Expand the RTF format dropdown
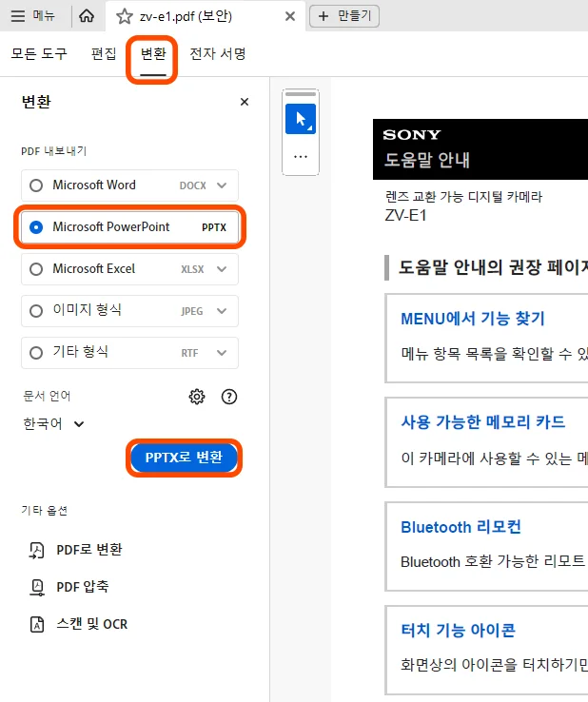Viewport: 588px width, 702px height. pos(222,353)
